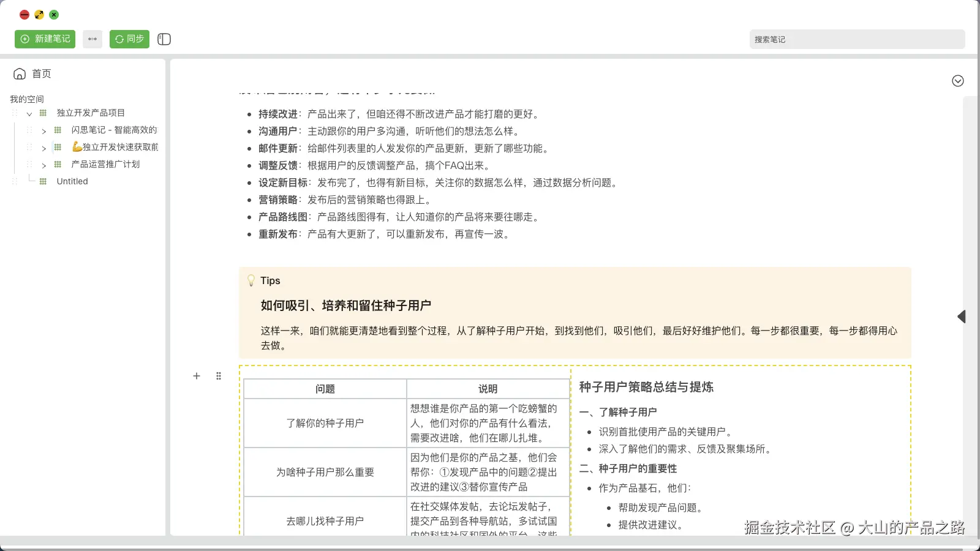Click the 说明 table header cell
The image size is (980, 551).
[488, 389]
